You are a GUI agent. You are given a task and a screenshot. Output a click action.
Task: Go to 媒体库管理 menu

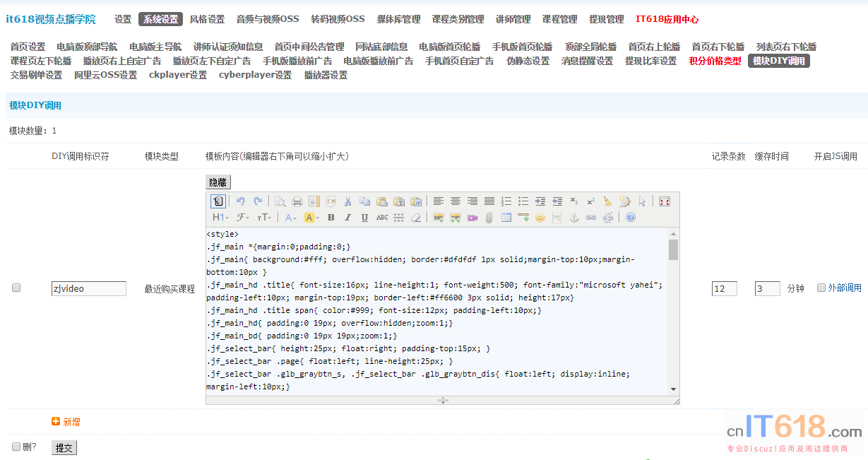pyautogui.click(x=398, y=19)
